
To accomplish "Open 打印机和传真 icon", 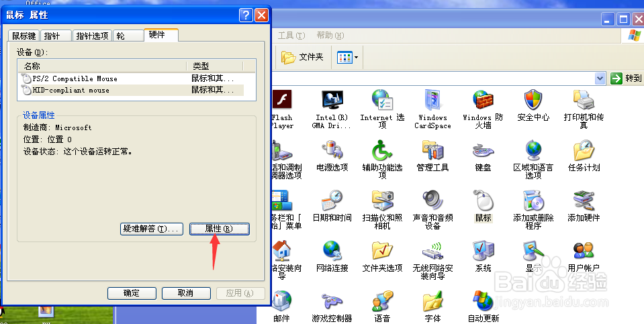I will [x=584, y=100].
